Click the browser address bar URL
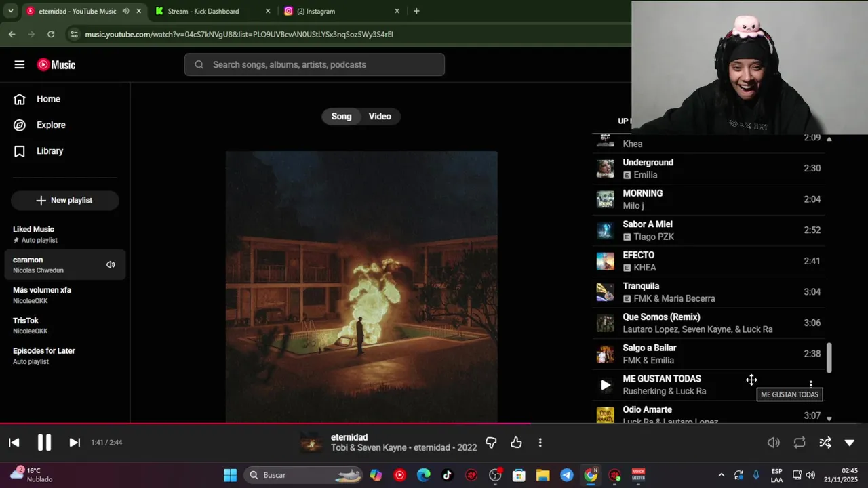868x488 pixels. point(239,34)
